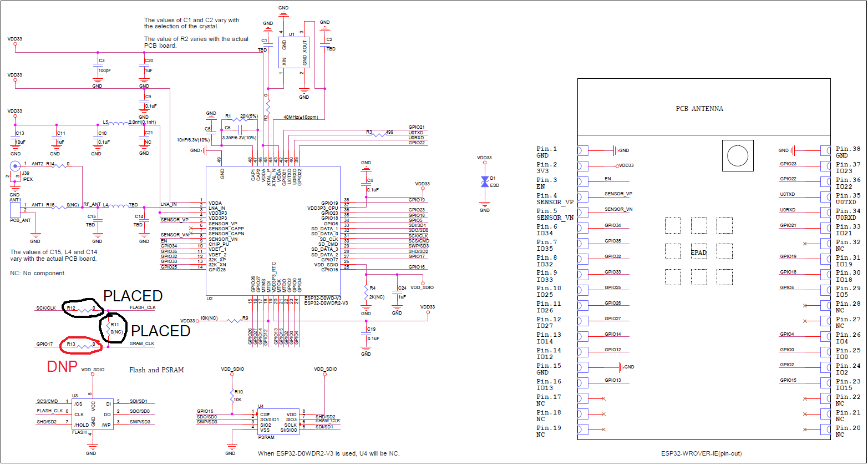Select the U4 PSRAM chip symbol

click(x=279, y=421)
